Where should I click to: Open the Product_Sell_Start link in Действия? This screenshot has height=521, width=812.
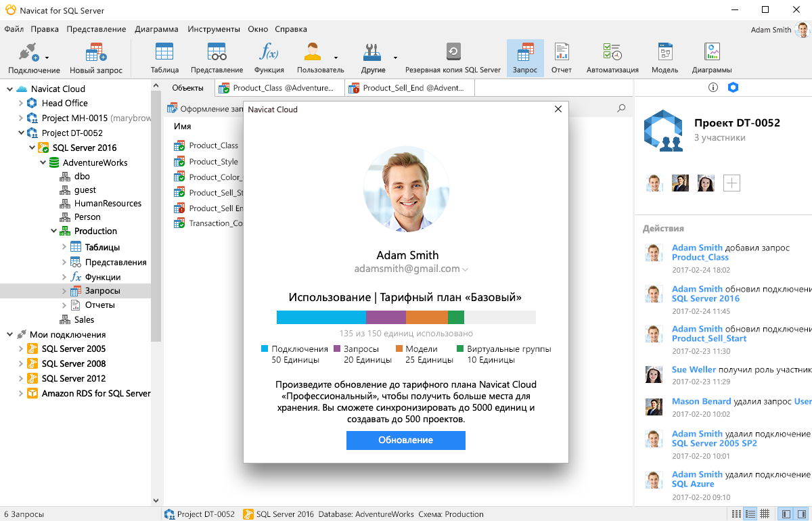pos(709,338)
